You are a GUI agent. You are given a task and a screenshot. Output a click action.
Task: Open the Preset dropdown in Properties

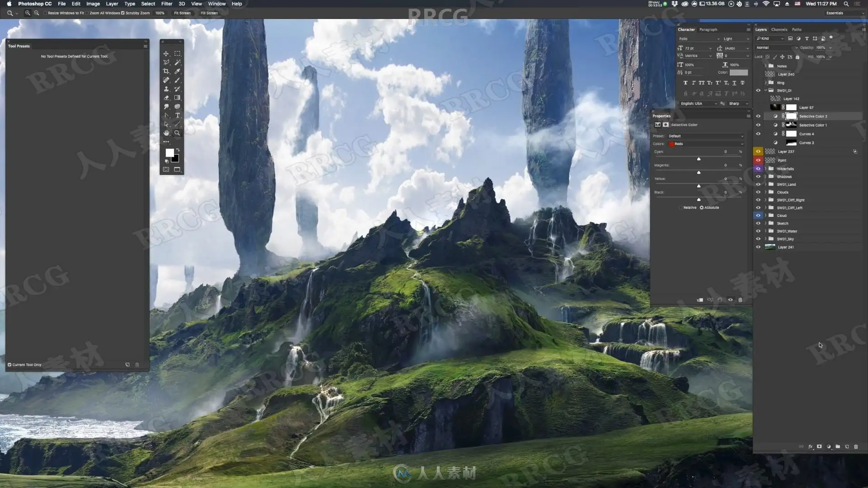click(705, 136)
